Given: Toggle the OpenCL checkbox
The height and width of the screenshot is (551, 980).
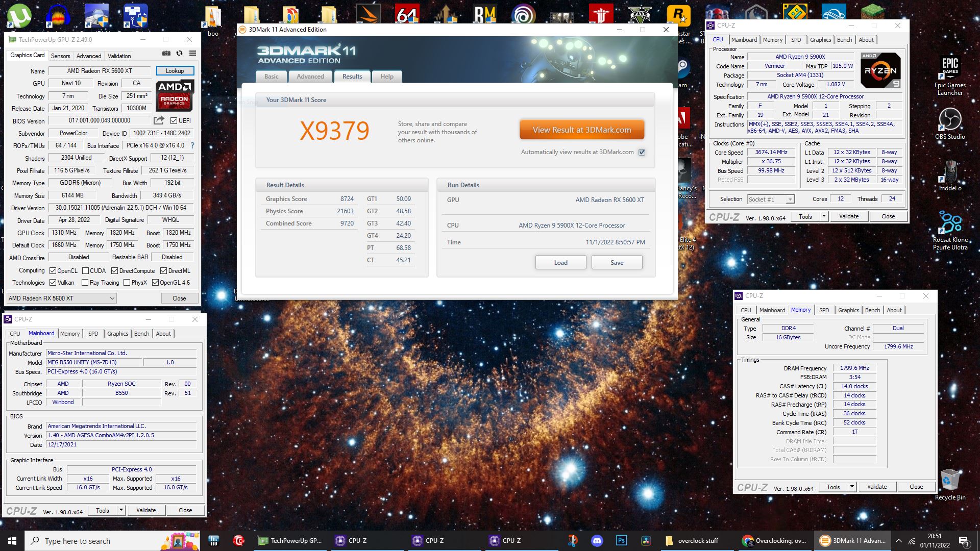Looking at the screenshot, I should 53,271.
